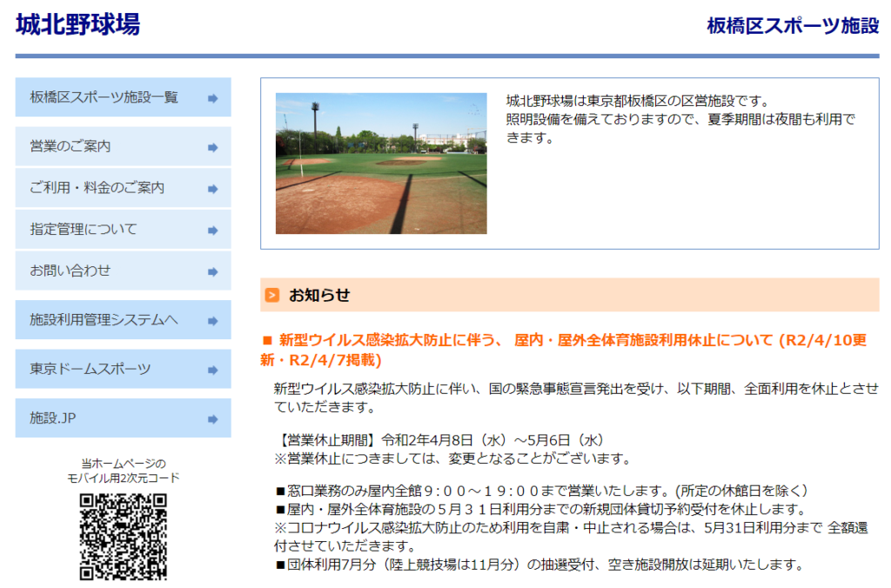
Task: Open お問い合わせ contact page
Action: [x=70, y=271]
